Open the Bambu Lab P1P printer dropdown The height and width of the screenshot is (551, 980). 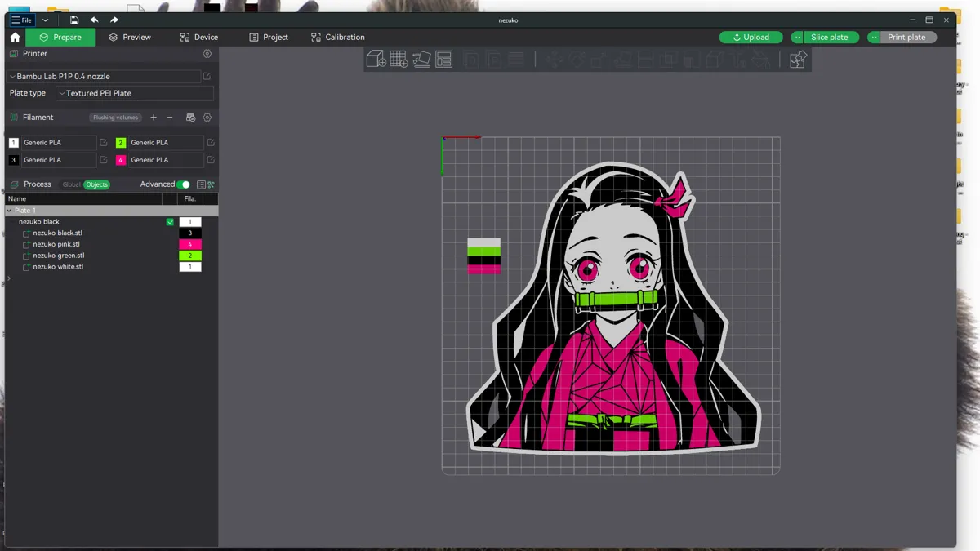104,76
